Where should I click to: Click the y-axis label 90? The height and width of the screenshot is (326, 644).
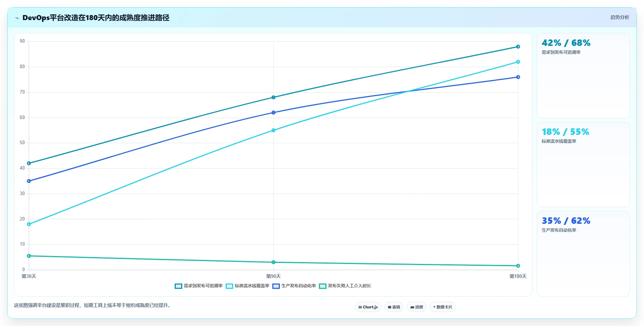pyautogui.click(x=22, y=41)
